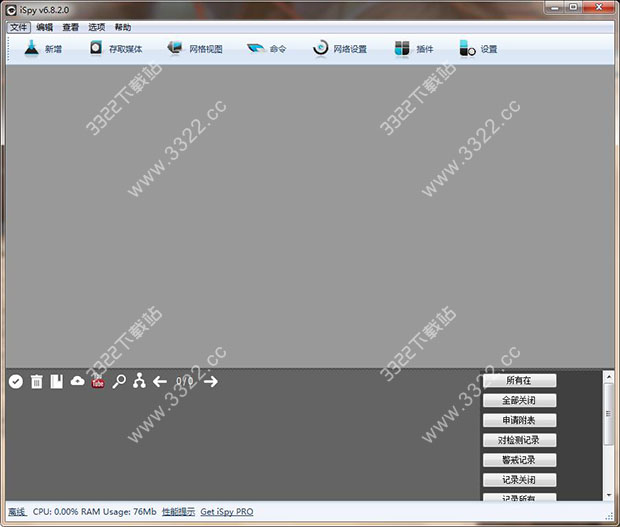620x527 pixels.
Task: Open the 查看 (View) menu
Action: pyautogui.click(x=71, y=27)
